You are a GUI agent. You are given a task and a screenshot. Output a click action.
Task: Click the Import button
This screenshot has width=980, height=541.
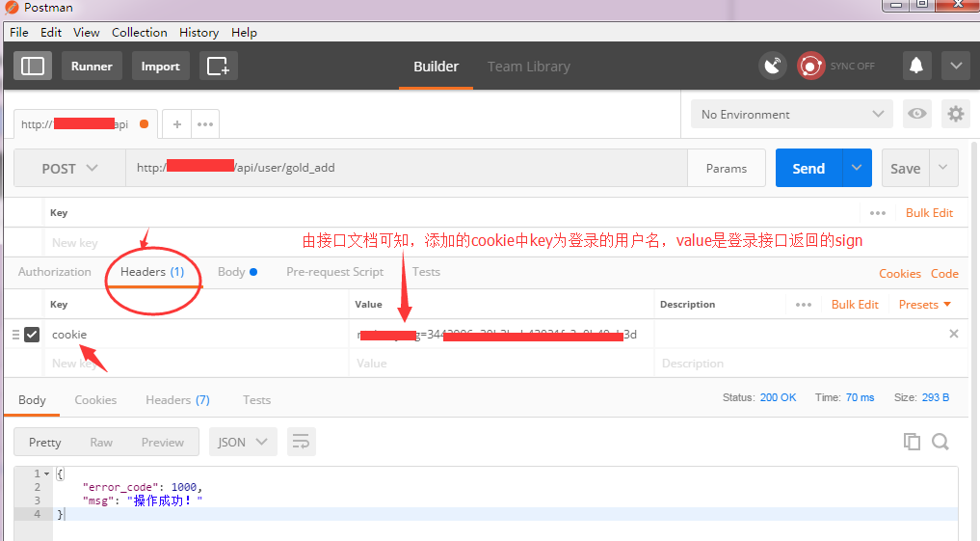[161, 67]
